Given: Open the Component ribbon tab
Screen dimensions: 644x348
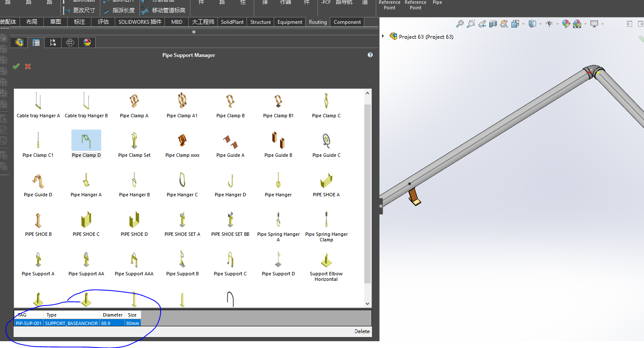Looking at the screenshot, I should click(347, 22).
